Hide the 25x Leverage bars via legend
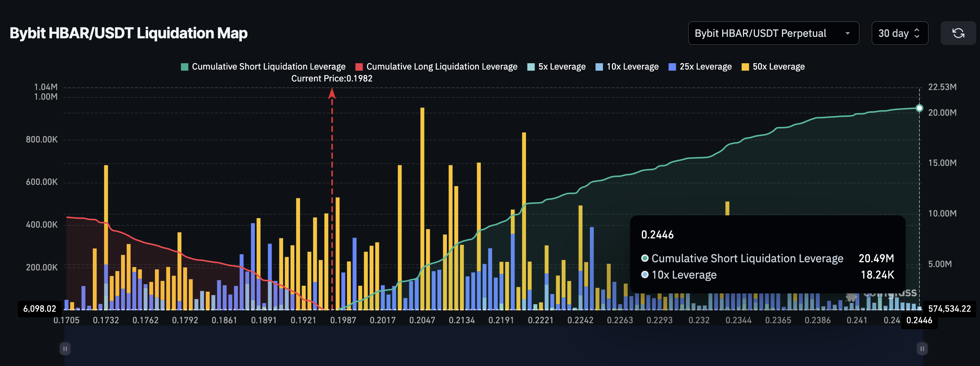Screen dimensions: 980x366 (x=700, y=67)
